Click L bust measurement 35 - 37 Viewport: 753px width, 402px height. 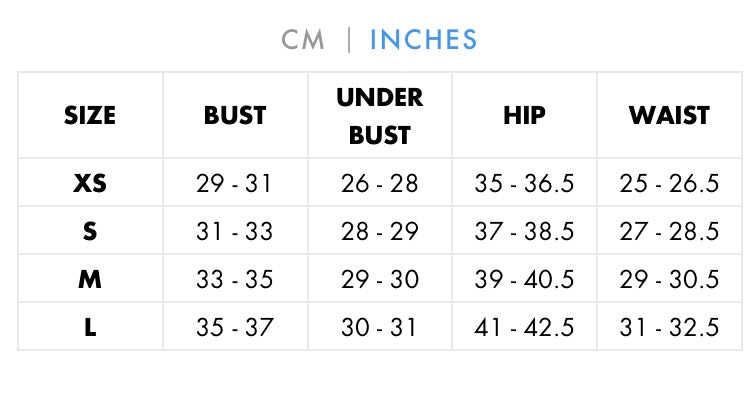coord(235,327)
